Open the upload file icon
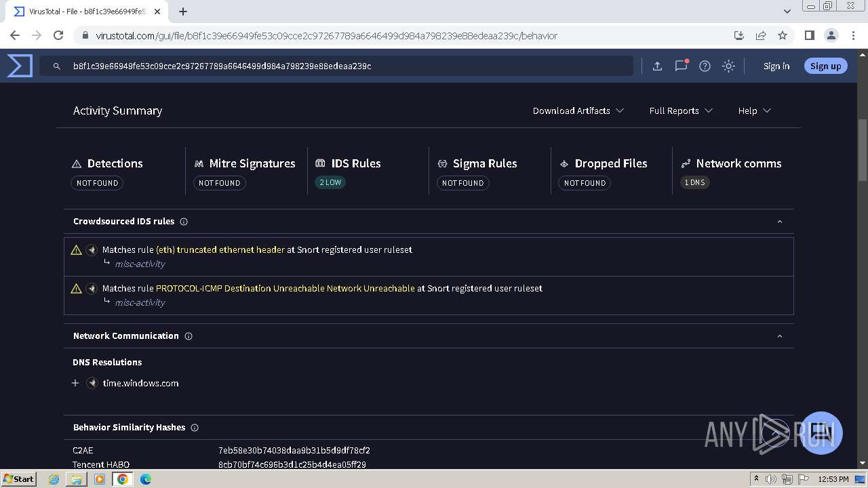 [x=657, y=66]
